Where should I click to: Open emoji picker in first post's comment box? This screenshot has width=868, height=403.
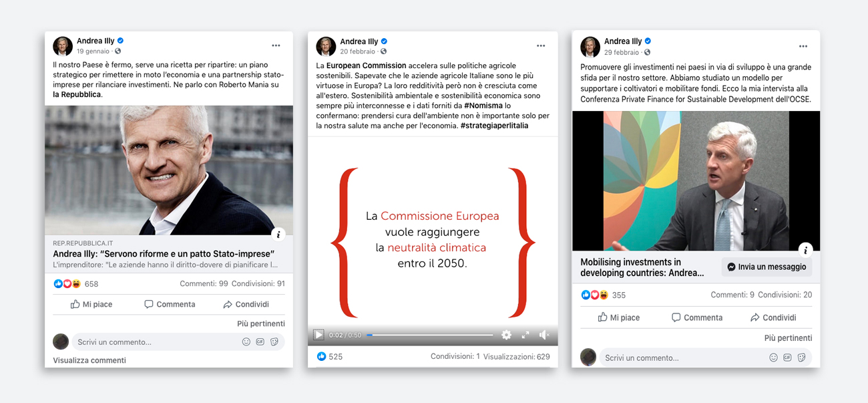246,342
